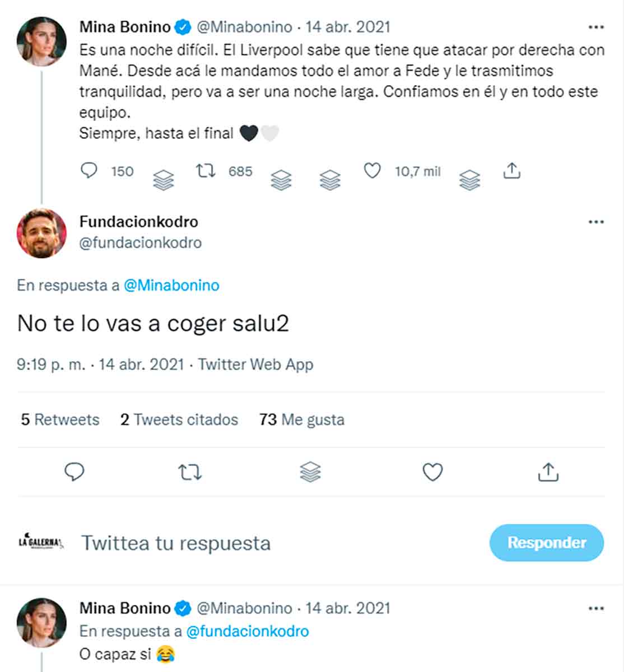Open the @fundacionkodro mention in the last reply

click(x=247, y=631)
